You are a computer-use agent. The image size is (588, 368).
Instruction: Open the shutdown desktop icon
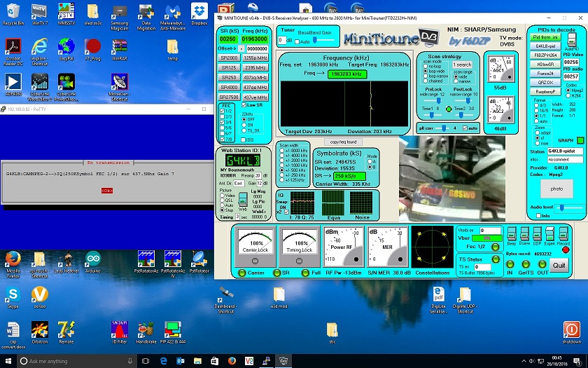pyautogui.click(x=571, y=332)
